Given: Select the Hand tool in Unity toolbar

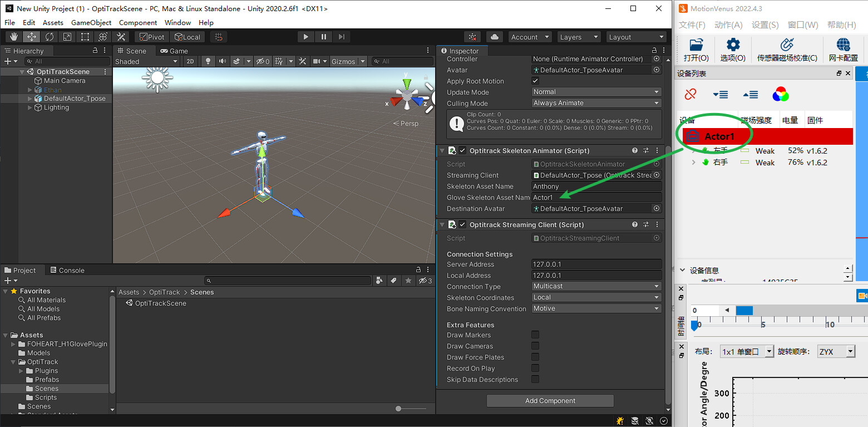Looking at the screenshot, I should click(14, 37).
